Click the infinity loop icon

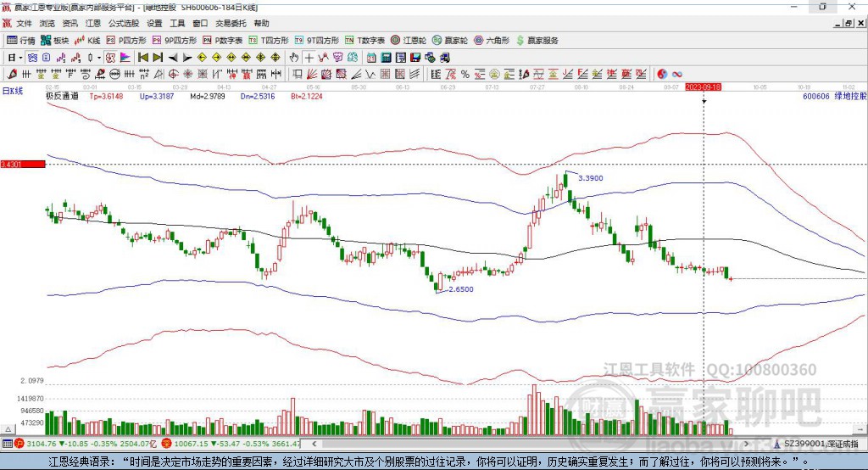(677, 75)
